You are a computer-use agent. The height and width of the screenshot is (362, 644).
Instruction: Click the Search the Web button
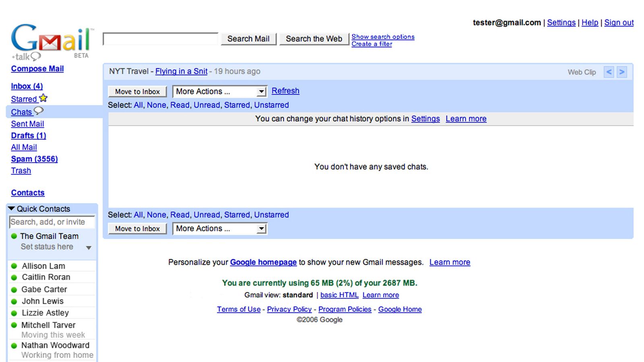coord(314,39)
